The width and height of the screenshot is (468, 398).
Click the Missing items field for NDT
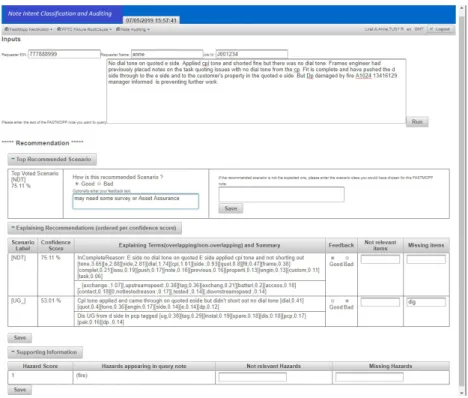pyautogui.click(x=426, y=259)
